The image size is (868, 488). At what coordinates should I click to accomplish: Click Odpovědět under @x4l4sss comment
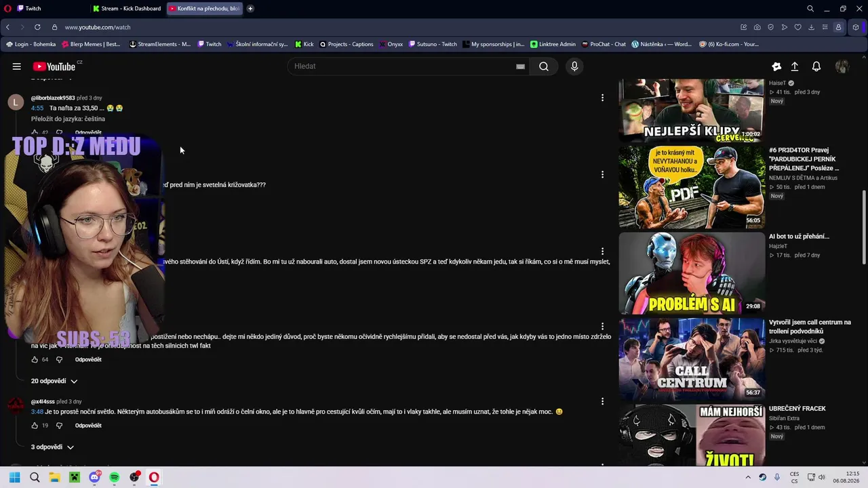(x=88, y=426)
